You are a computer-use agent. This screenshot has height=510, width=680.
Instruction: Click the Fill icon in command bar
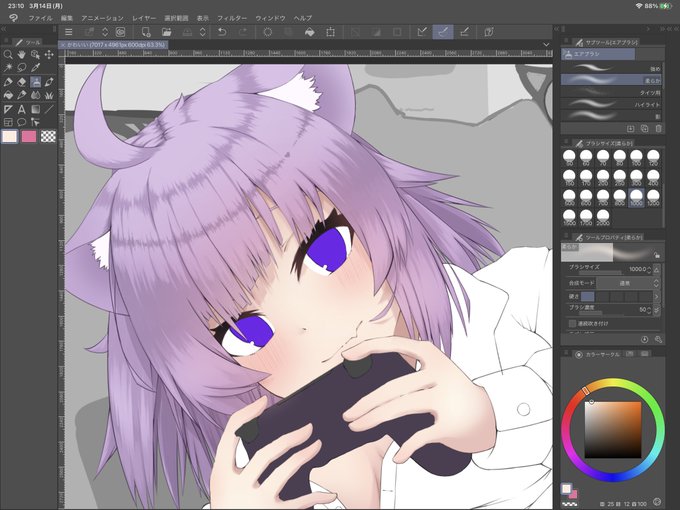[x=310, y=32]
